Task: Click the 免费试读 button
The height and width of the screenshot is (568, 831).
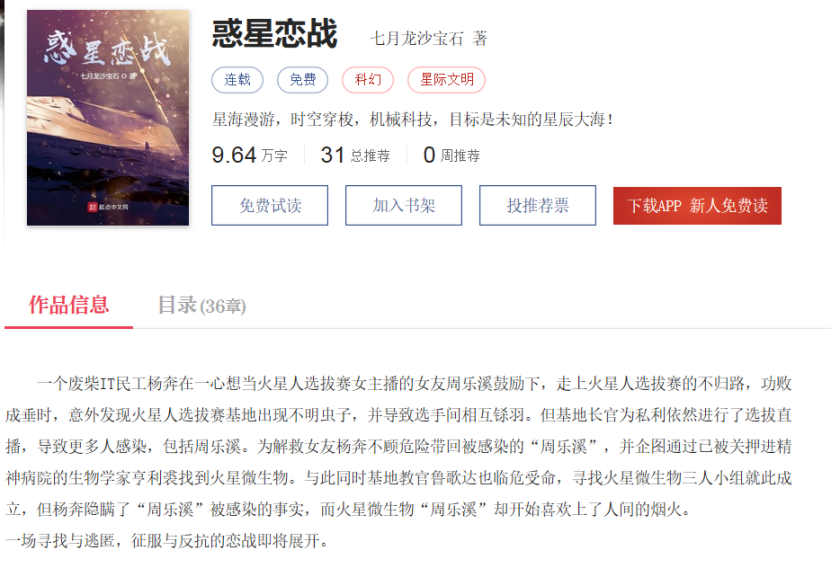Action: click(269, 205)
